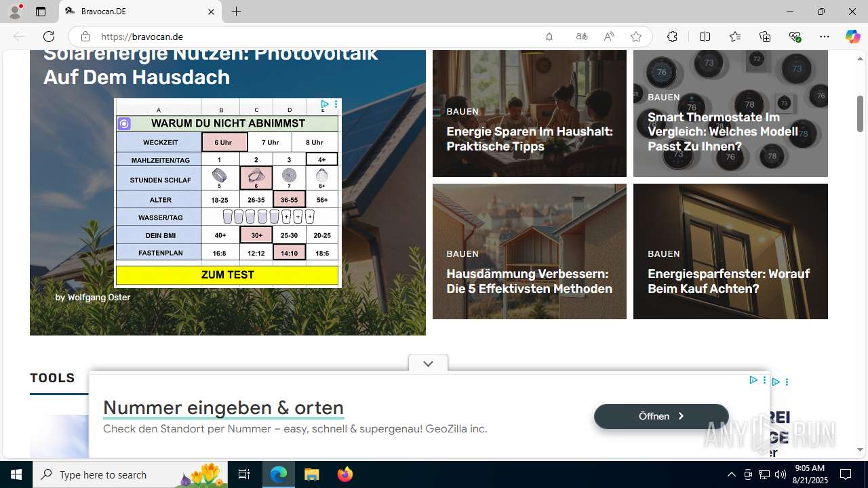868x488 pixels.
Task: Click scrollbar down arrow
Action: [861, 449]
